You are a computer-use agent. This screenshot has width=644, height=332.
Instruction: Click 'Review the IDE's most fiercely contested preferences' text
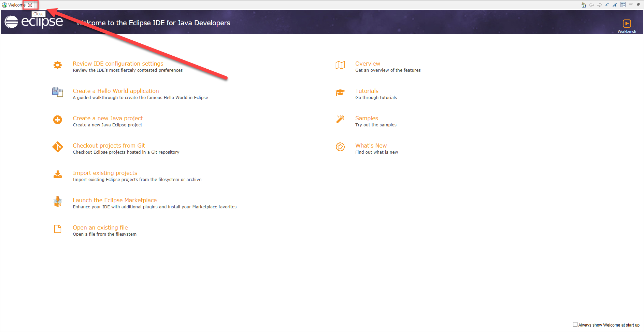point(128,70)
